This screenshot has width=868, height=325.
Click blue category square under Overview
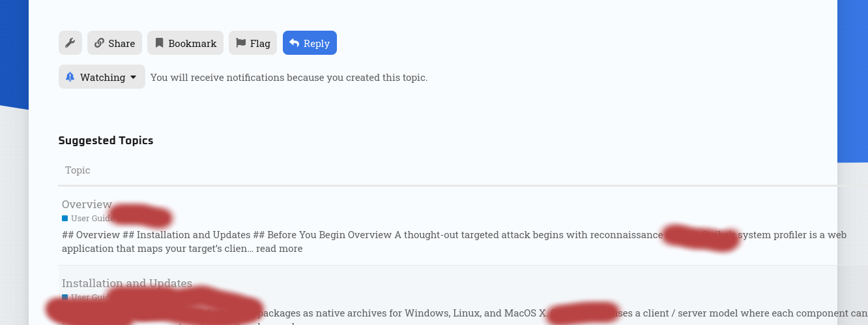tap(65, 219)
